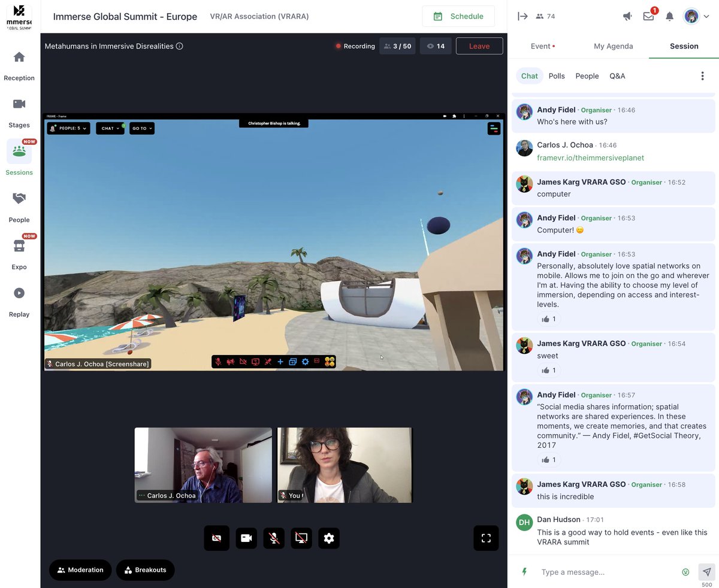Show session info for Metahumans title
The width and height of the screenshot is (719, 588).
180,46
